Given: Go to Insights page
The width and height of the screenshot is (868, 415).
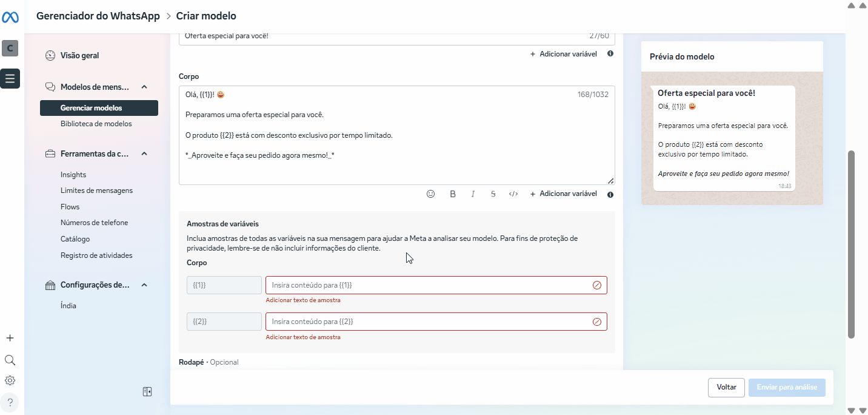Looking at the screenshot, I should point(73,175).
